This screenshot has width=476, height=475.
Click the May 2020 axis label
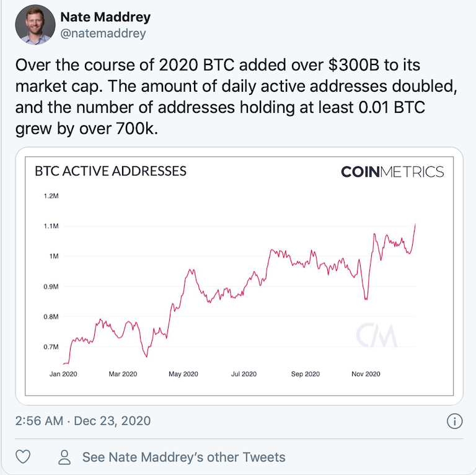(x=183, y=374)
